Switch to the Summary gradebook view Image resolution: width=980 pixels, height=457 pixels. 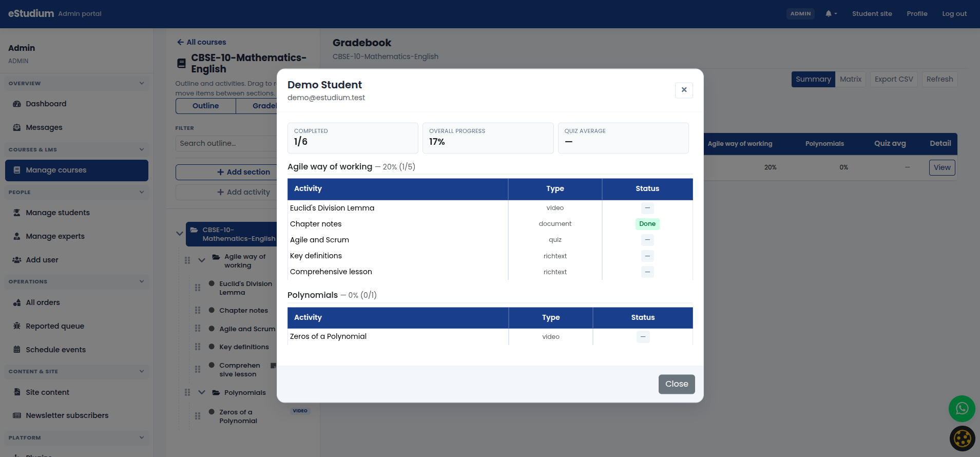(813, 79)
